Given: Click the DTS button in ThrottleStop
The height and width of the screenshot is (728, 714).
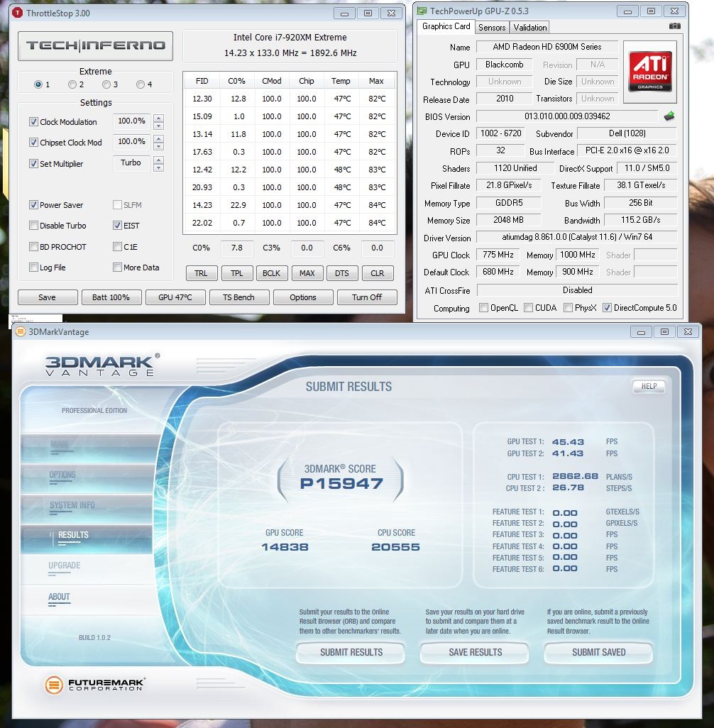Looking at the screenshot, I should pyautogui.click(x=342, y=273).
